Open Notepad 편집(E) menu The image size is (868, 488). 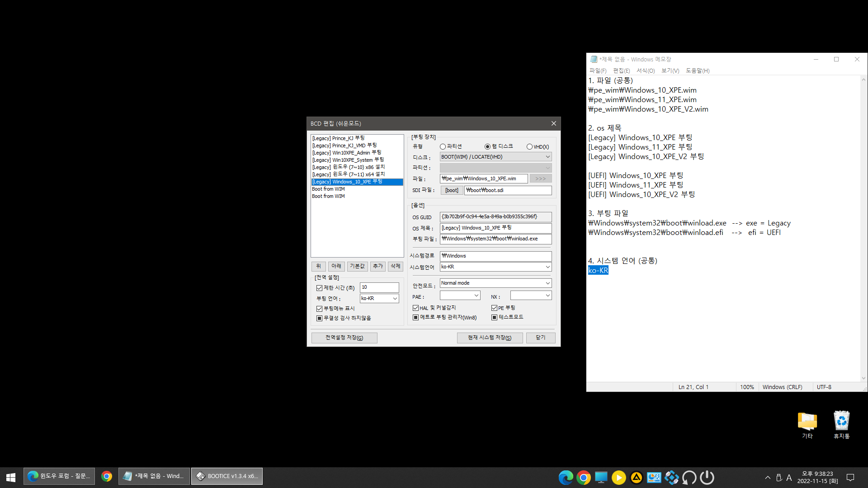621,70
